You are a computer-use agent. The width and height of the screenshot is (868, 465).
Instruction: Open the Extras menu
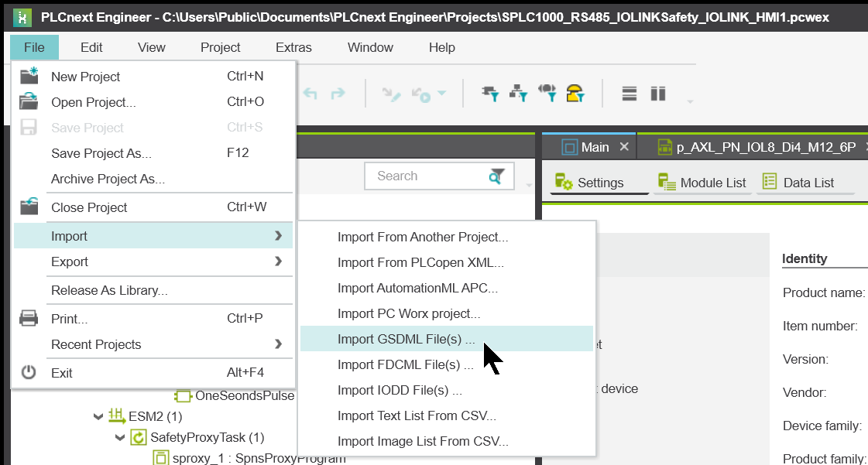294,47
